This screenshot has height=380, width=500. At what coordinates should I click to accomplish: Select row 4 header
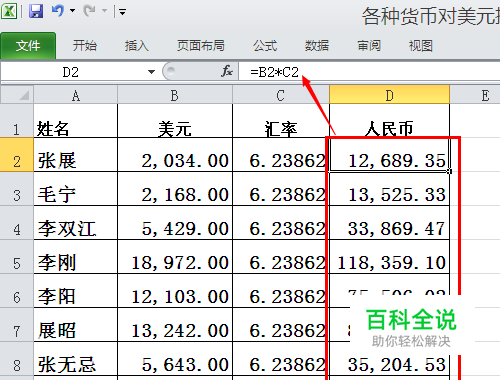click(17, 223)
